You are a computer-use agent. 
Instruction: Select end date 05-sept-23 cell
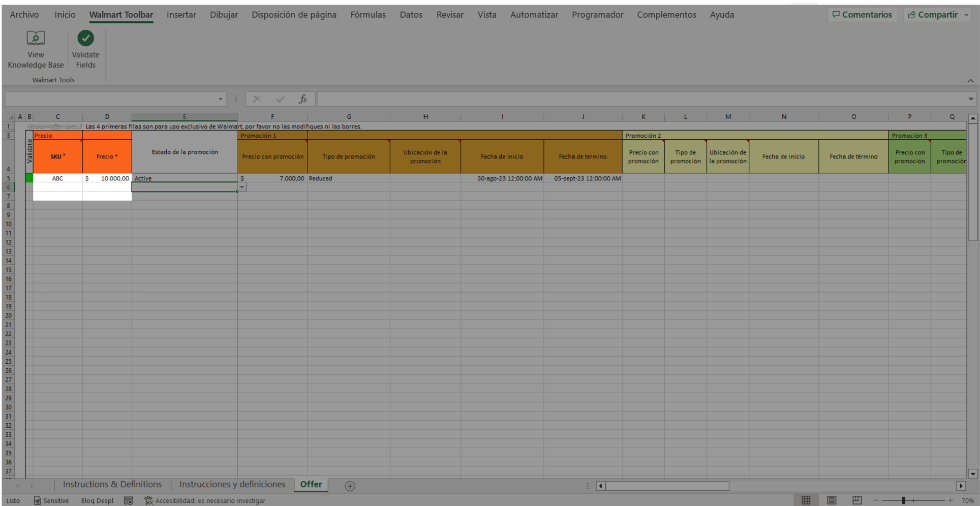click(x=583, y=178)
